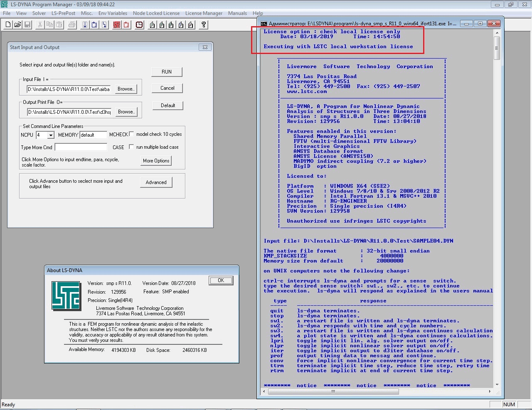The width and height of the screenshot is (532, 410).
Task: Click the Paste icon on the toolbar
Action: (x=59, y=25)
